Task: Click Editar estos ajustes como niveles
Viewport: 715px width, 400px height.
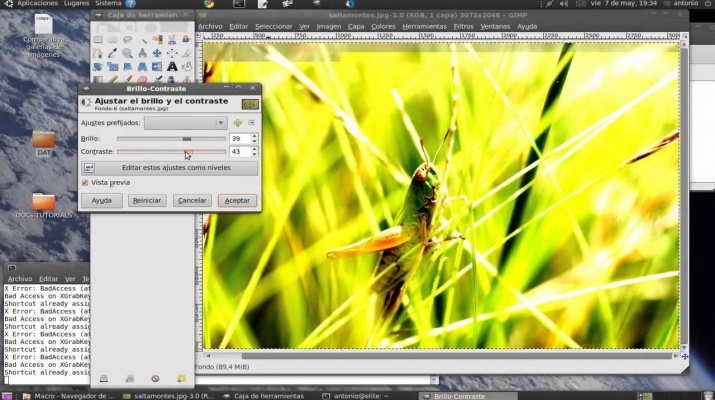Action: [x=176, y=168]
